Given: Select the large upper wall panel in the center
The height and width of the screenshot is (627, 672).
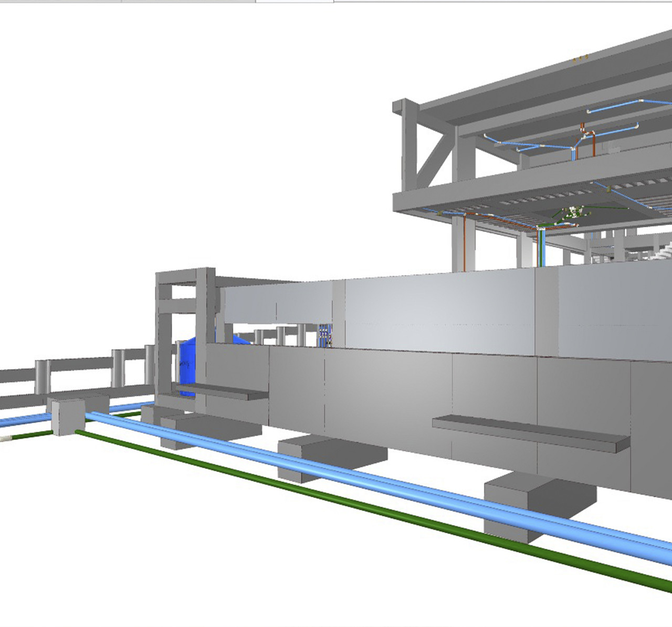Looking at the screenshot, I should point(440,314).
